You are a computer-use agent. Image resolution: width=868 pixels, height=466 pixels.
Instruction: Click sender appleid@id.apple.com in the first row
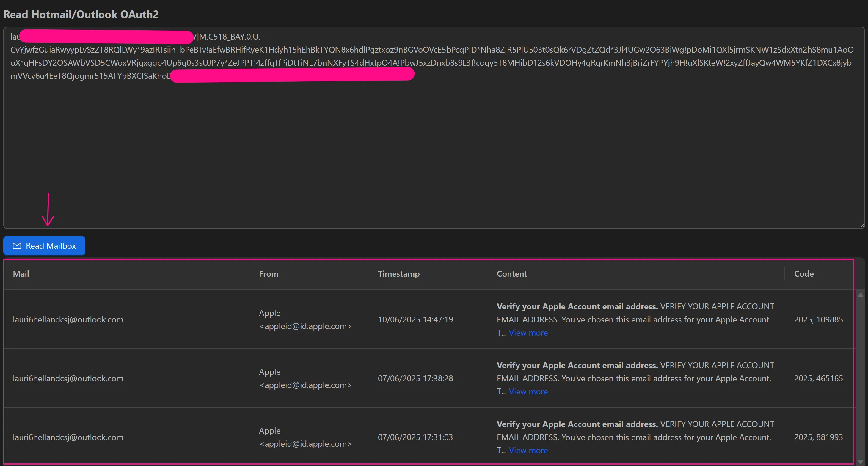305,326
